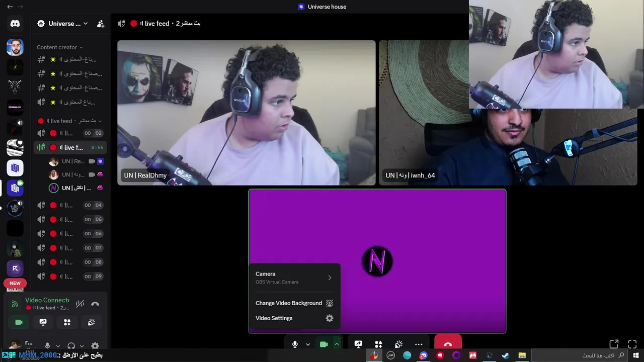This screenshot has width=644, height=362.
Task: Collapse the Content creator category
Action: pos(60,47)
